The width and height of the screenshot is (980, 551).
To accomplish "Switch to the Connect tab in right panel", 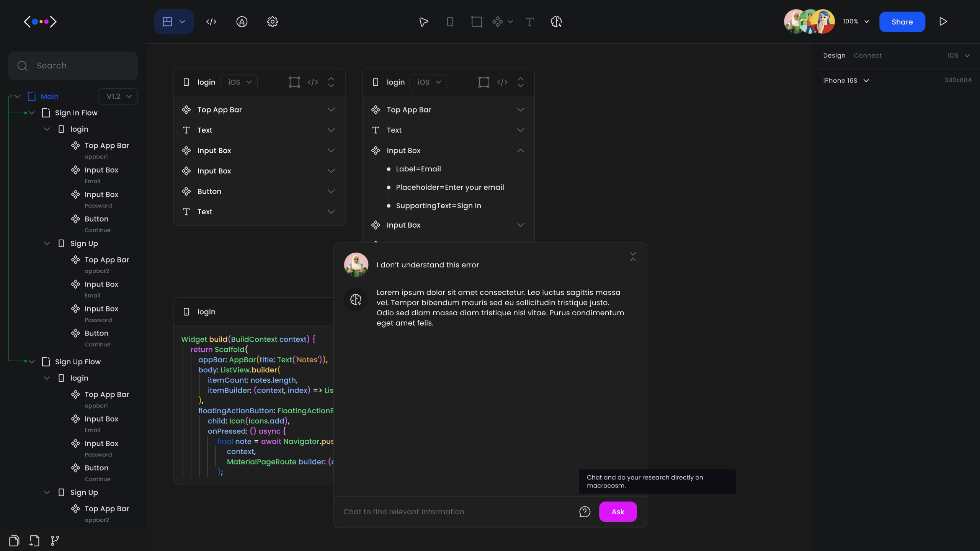I will [x=867, y=55].
